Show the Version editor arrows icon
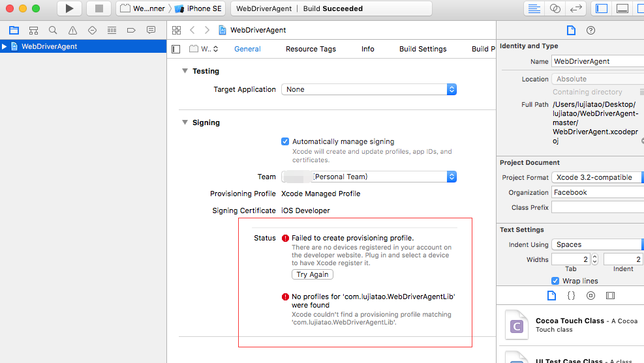The width and height of the screenshot is (644, 363). tap(576, 8)
